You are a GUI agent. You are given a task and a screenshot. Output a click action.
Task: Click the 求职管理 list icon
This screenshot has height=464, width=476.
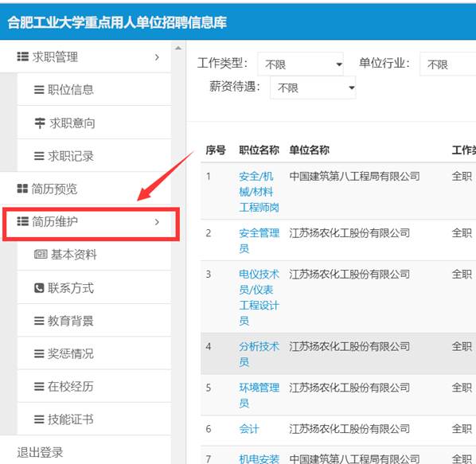click(23, 57)
